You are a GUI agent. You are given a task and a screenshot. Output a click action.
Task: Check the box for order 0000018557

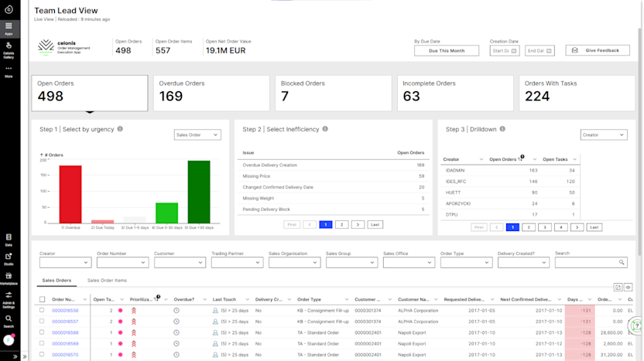click(x=42, y=322)
